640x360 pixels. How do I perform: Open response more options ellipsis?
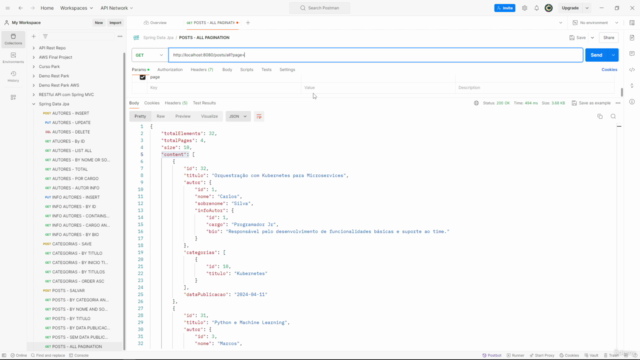pos(618,103)
